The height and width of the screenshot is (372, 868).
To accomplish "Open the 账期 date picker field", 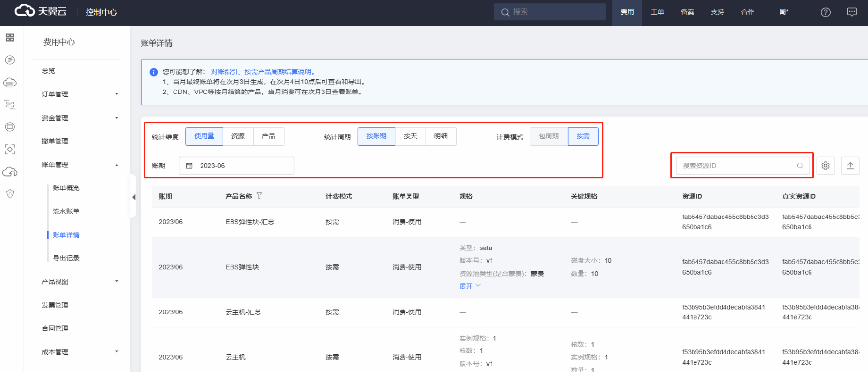I will [236, 166].
